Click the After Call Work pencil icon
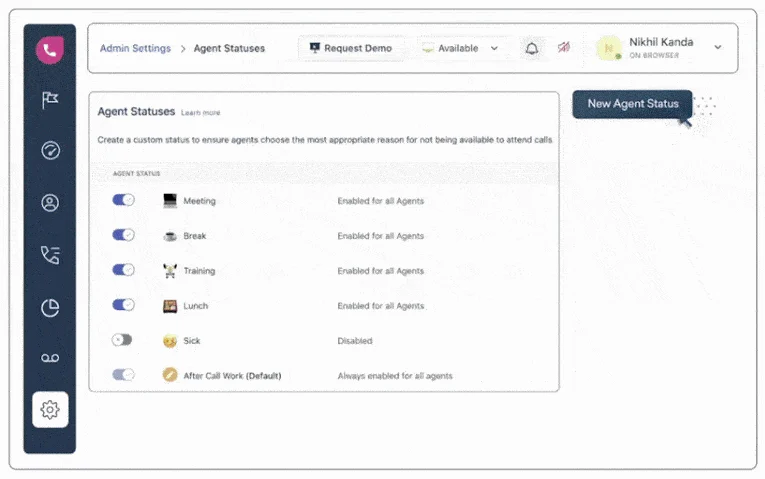The width and height of the screenshot is (765, 479). (x=170, y=375)
